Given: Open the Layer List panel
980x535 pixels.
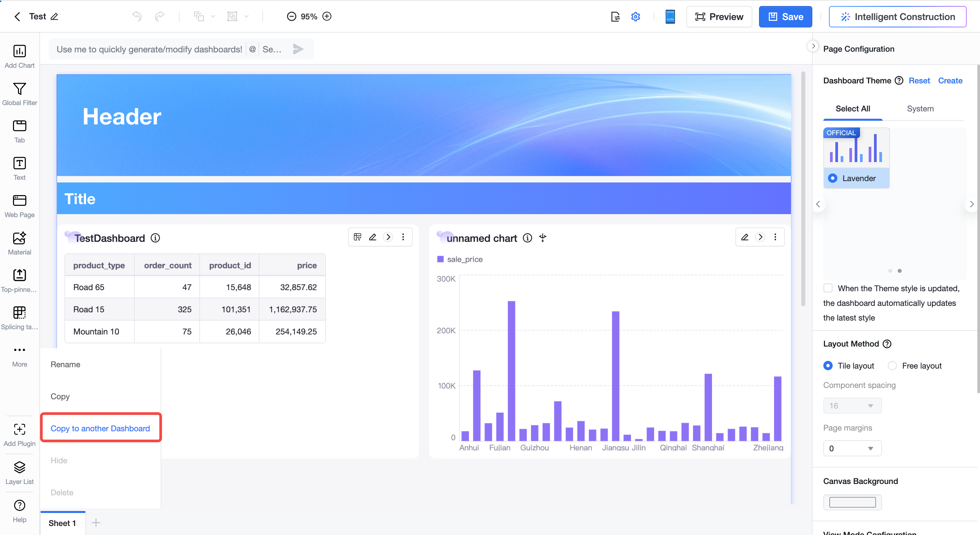Looking at the screenshot, I should pos(19,473).
